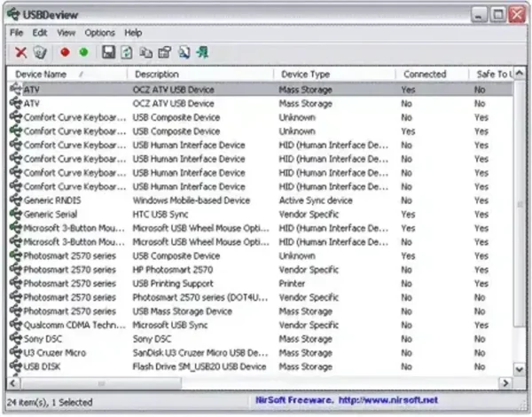Click Vendor Specific in the Generic Serial row
The image size is (532, 417).
tap(309, 215)
